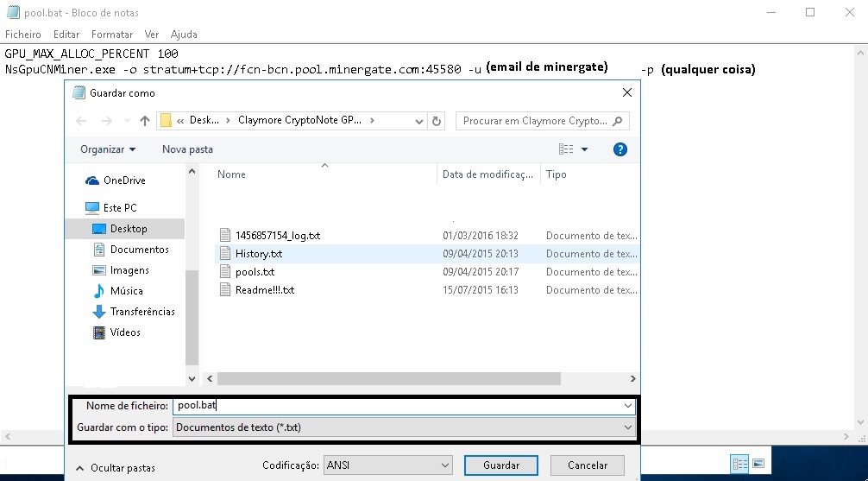Screen dimensions: 868x481
Task: Open recent locations dropdown arrow
Action: 128,121
